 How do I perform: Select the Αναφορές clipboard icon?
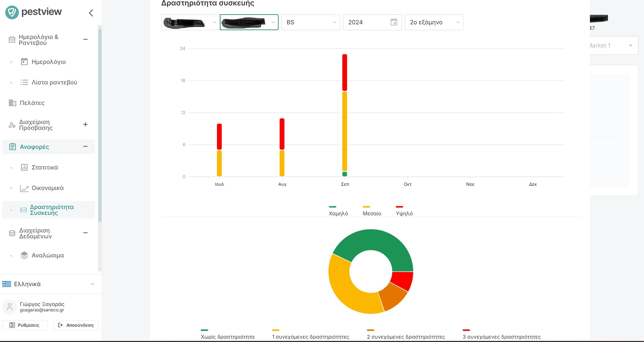(13, 147)
